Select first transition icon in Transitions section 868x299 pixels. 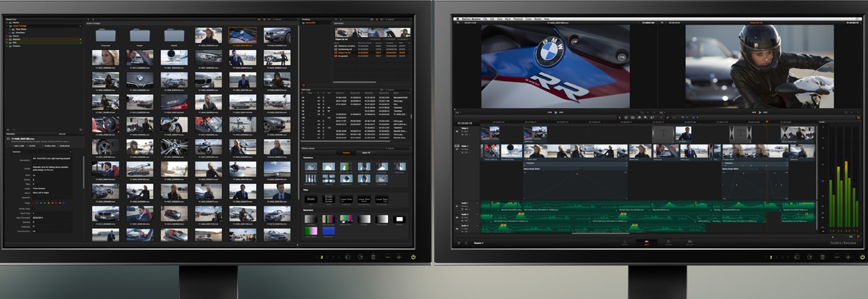click(311, 167)
